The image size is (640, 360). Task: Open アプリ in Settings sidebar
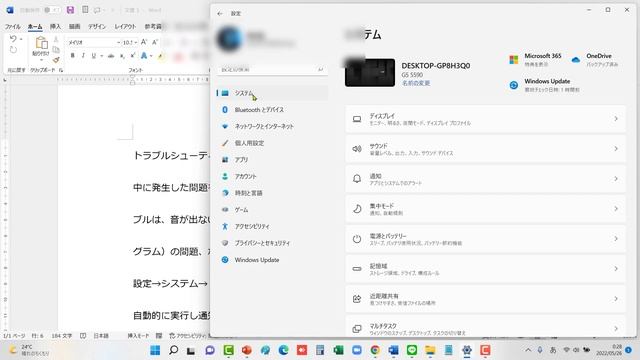[272, 160]
